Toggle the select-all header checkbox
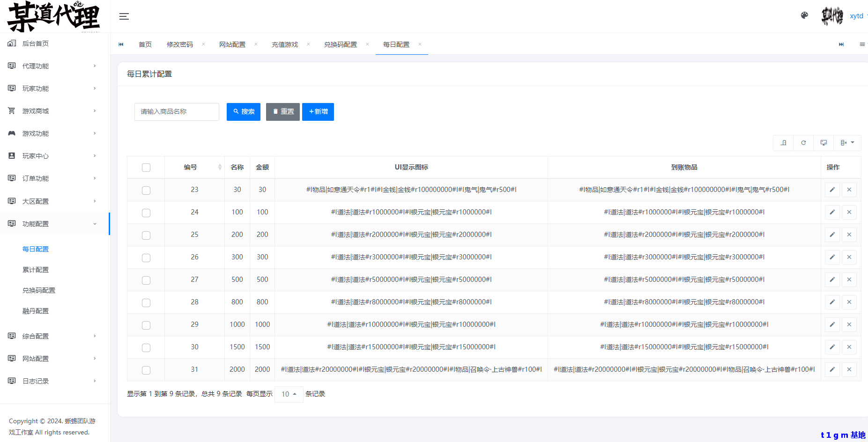The image size is (868, 442). [x=146, y=168]
